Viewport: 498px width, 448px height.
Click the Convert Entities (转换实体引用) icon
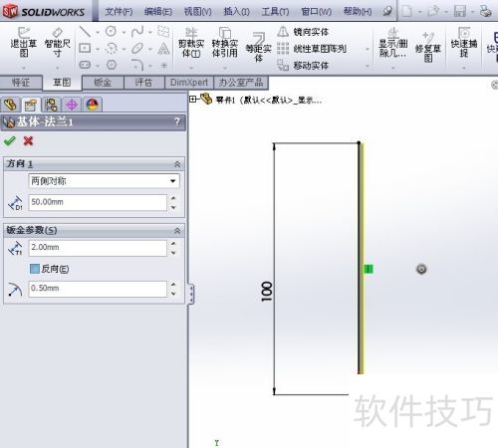coord(225,43)
